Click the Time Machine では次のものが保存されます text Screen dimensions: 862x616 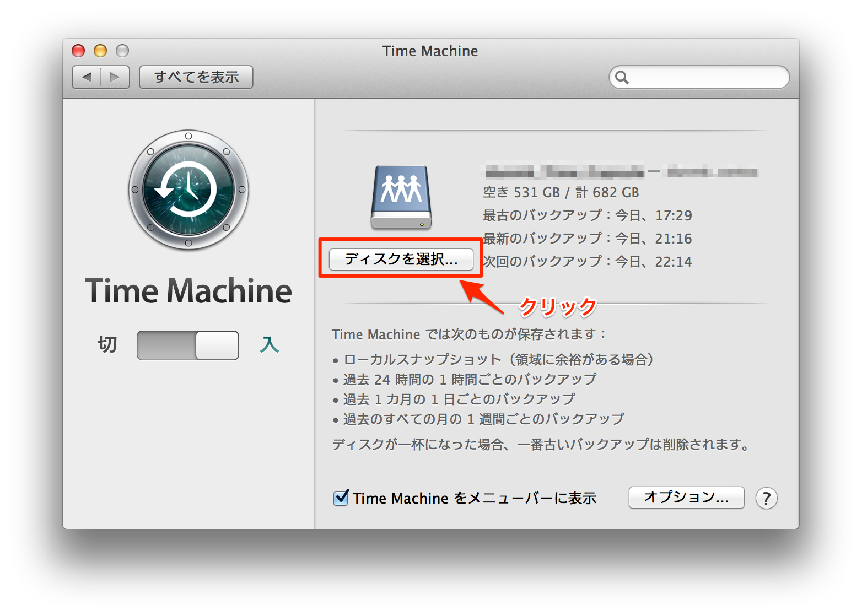pyautogui.click(x=469, y=334)
